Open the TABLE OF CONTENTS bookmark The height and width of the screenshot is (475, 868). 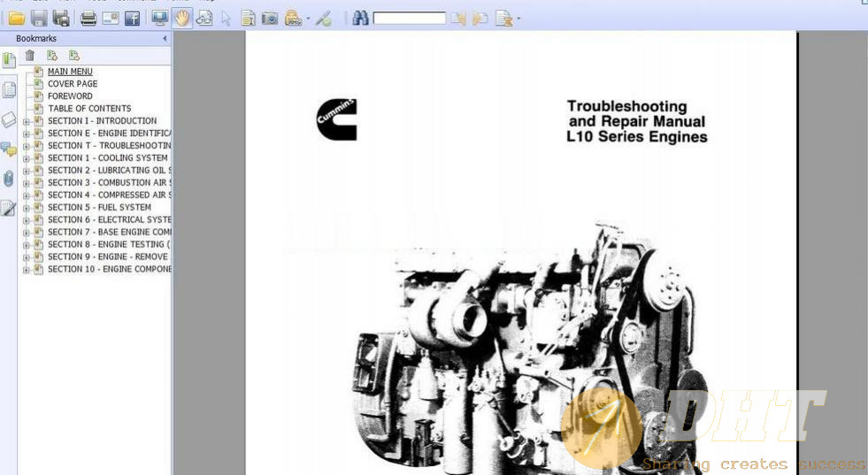[89, 109]
